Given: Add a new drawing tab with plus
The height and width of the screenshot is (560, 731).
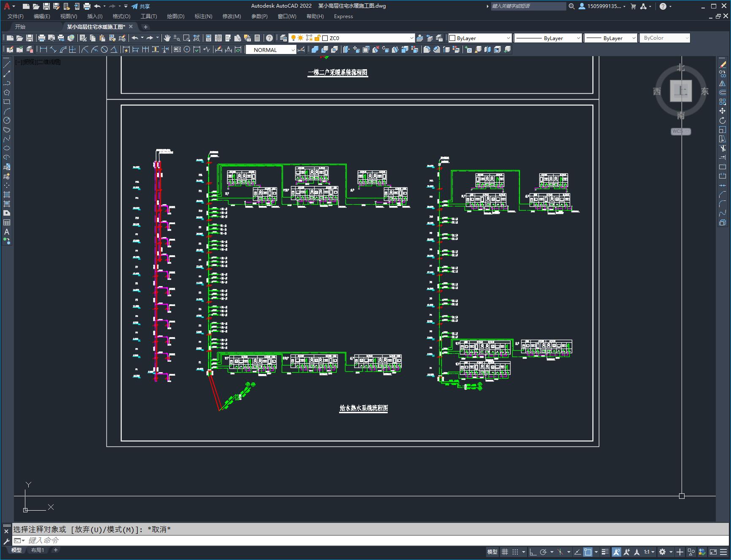Looking at the screenshot, I should 146,27.
